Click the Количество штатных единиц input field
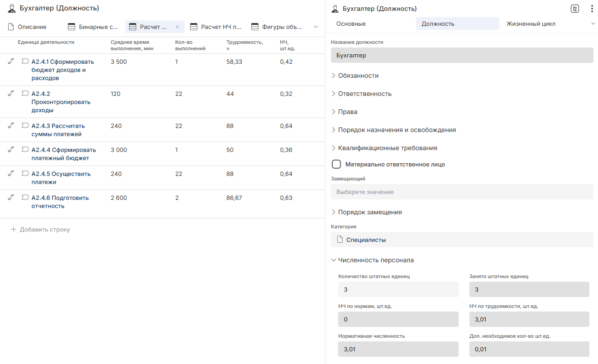This screenshot has width=598, height=364. pos(398,289)
